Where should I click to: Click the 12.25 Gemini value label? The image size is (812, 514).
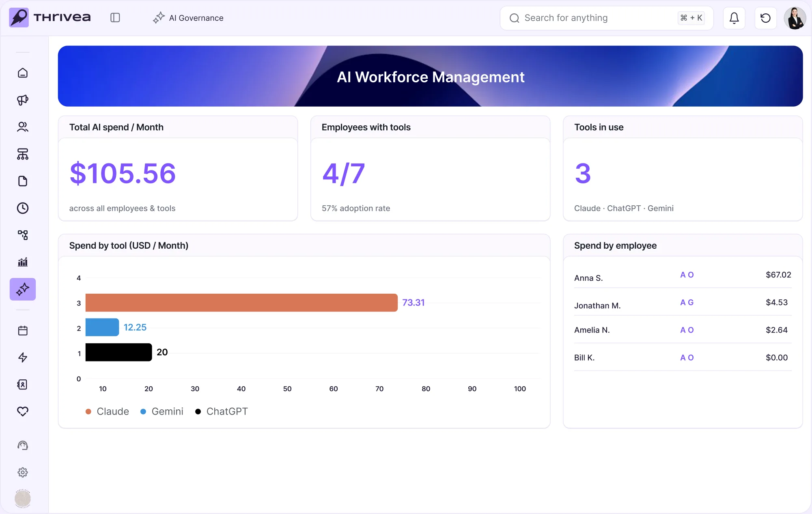(135, 327)
